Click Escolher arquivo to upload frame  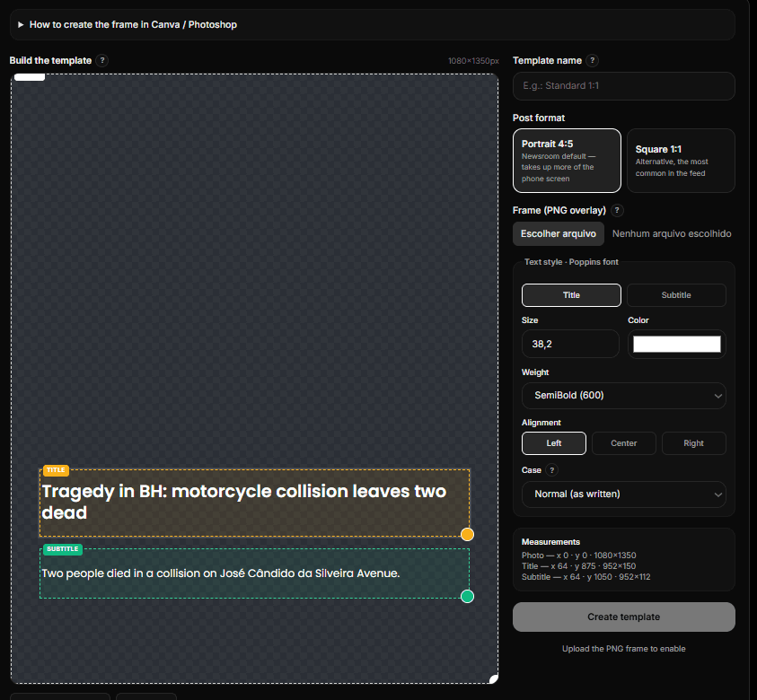(x=558, y=234)
